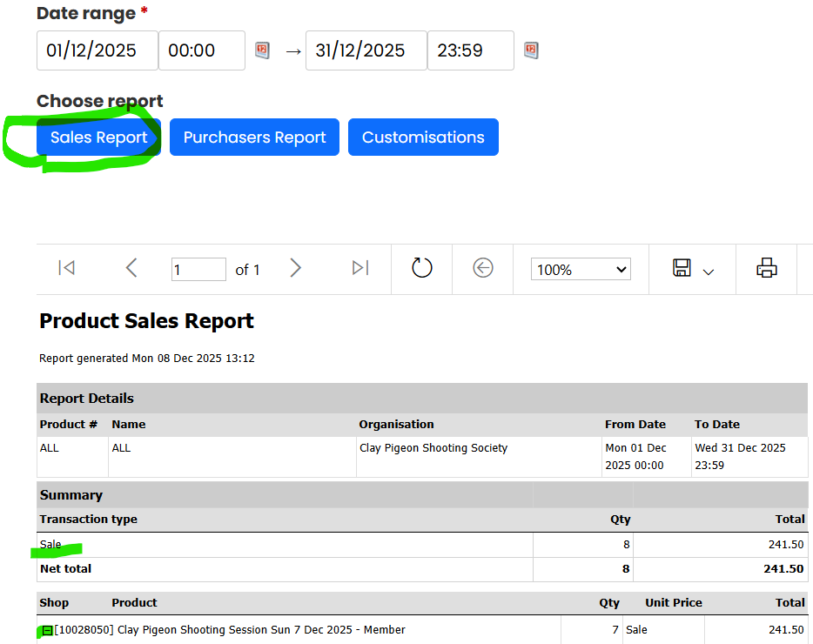Save the report using the export disk icon
This screenshot has width=813, height=644.
pyautogui.click(x=683, y=268)
